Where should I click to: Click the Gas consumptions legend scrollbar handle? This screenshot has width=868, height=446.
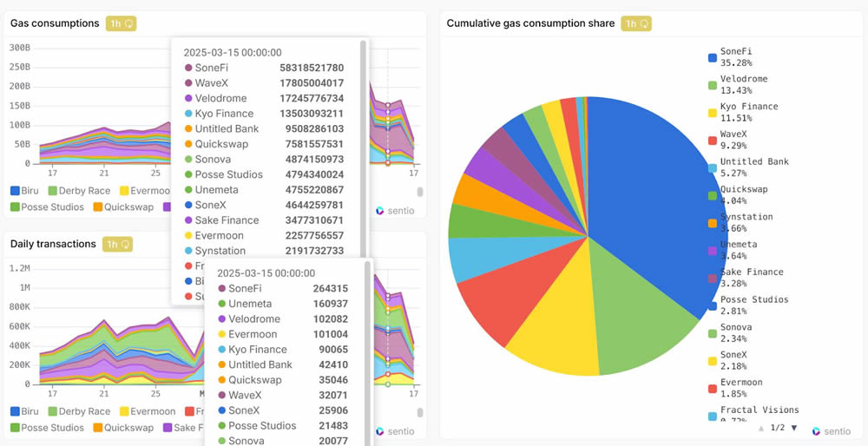(420, 192)
